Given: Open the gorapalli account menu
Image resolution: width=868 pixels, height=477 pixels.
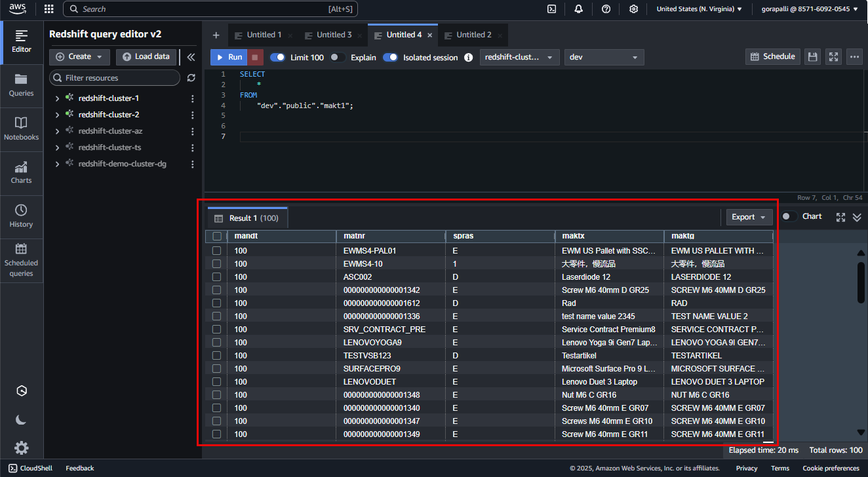Looking at the screenshot, I should pyautogui.click(x=810, y=9).
